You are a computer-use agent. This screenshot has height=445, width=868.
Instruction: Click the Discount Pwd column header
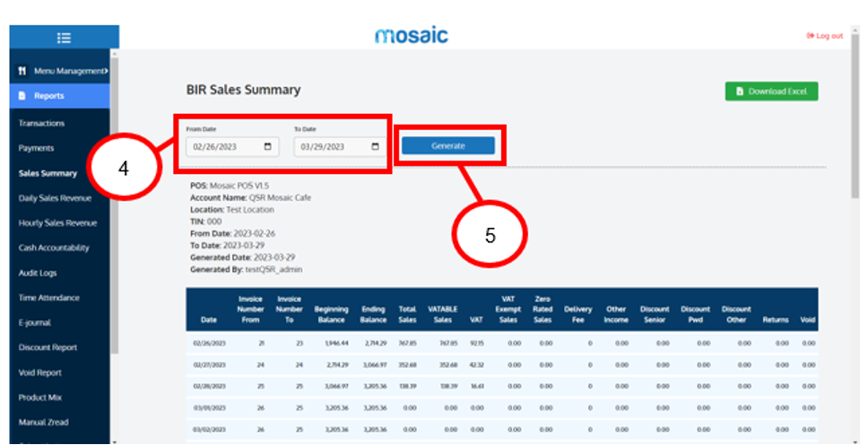(x=695, y=314)
